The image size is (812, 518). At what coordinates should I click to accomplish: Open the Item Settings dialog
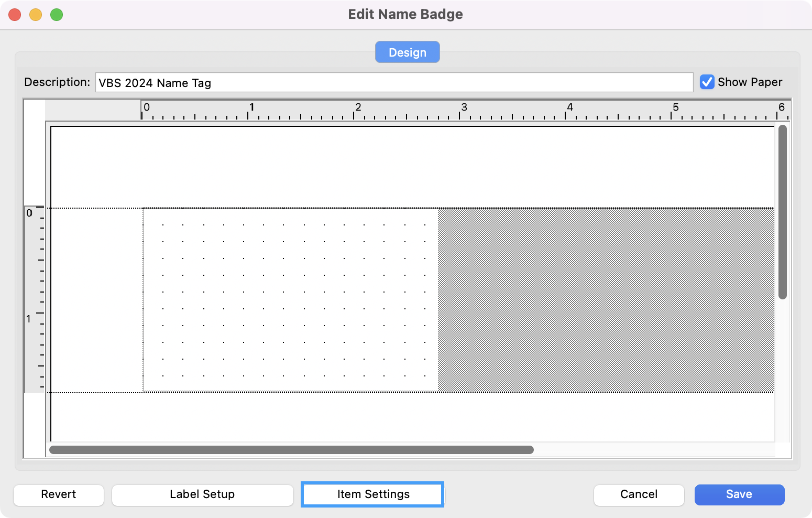tap(372, 494)
